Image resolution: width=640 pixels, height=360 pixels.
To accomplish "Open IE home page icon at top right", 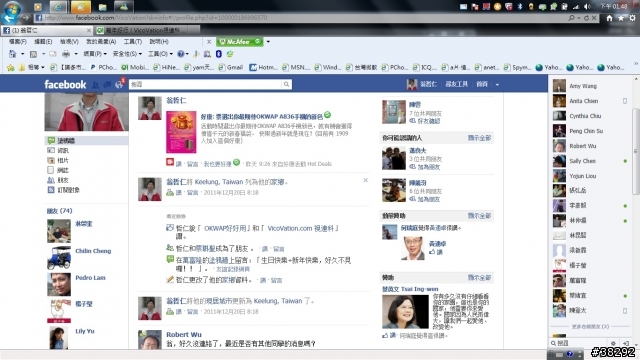I will pyautogui.click(x=609, y=18).
